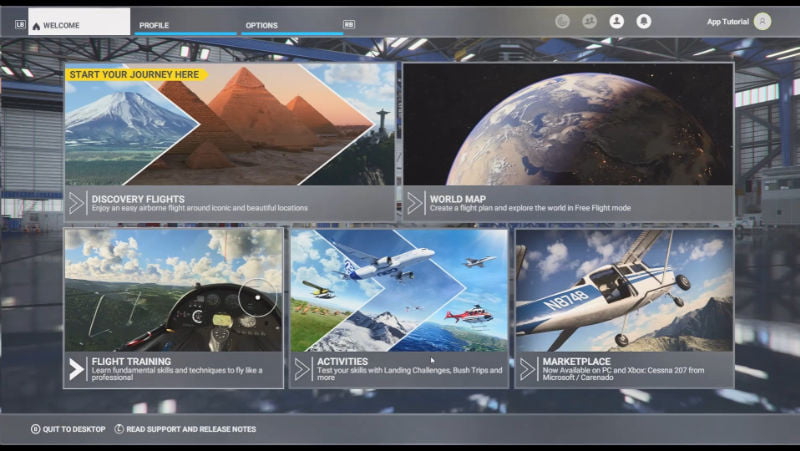
Task: Open the notifications bell icon
Action: pos(644,21)
